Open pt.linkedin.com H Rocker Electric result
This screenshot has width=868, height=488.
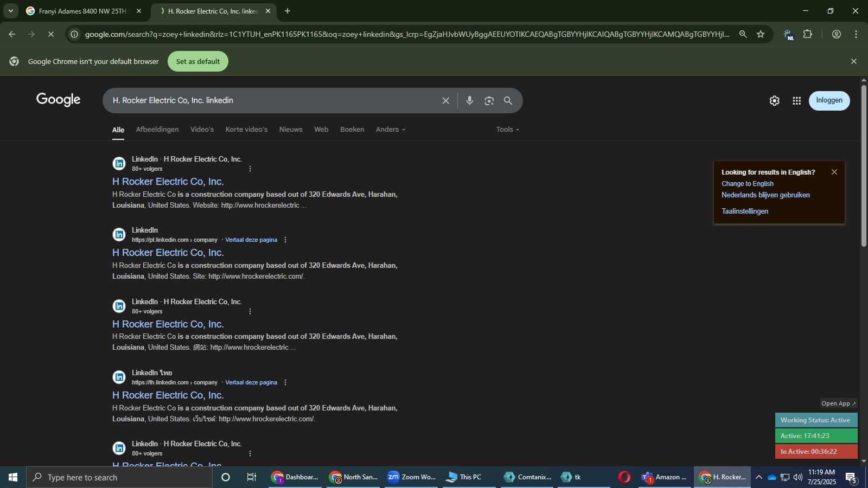[x=168, y=253]
